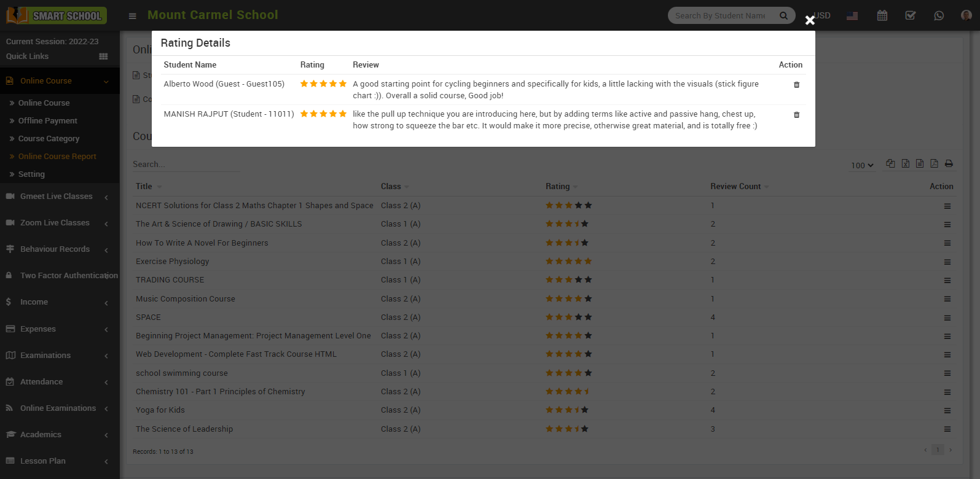Image resolution: width=980 pixels, height=479 pixels.
Task: Delete Alberto Wood's review
Action: coord(796,85)
